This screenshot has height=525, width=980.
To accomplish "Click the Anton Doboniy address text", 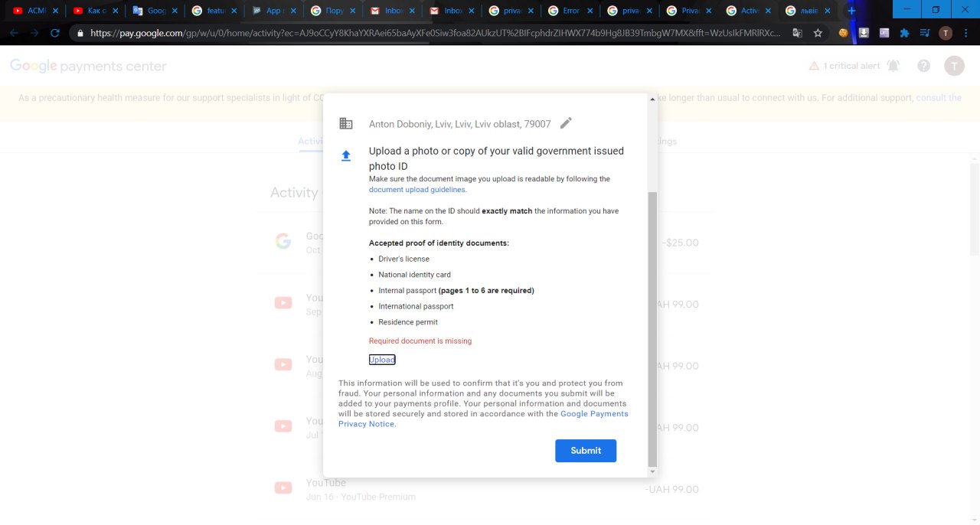I will (x=459, y=124).
